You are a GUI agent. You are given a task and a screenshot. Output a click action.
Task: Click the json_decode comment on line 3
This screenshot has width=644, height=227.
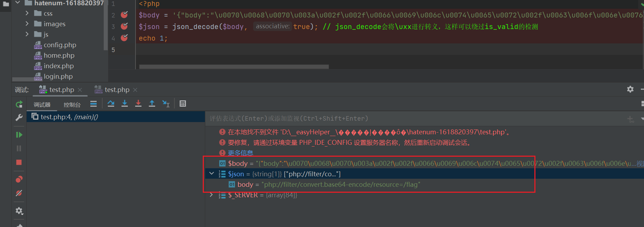(x=430, y=27)
